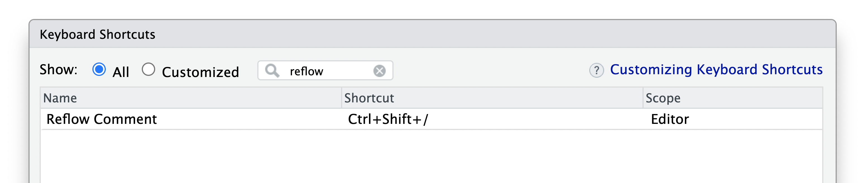Open the Customizing Keyboard Shortcuts link
The image size is (868, 183).
coord(716,70)
